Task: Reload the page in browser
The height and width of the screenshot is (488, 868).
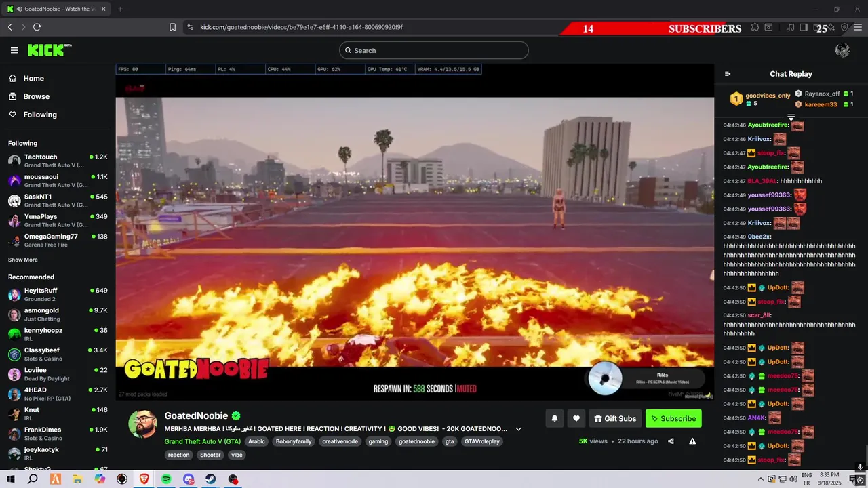Action: point(37,27)
